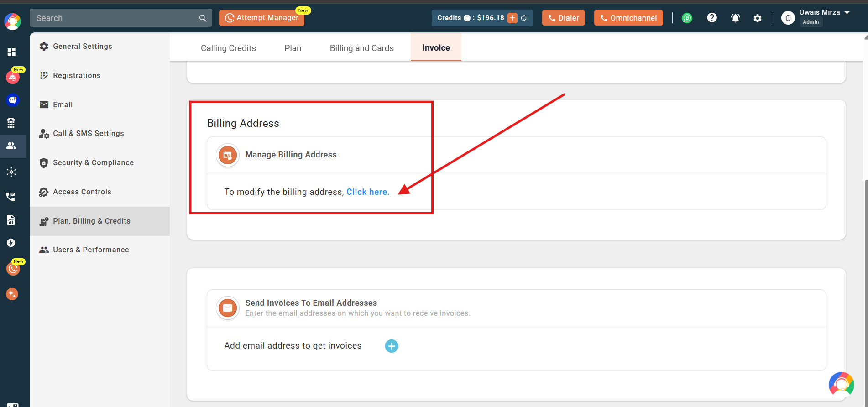Click the Admin role badge
Image resolution: width=868 pixels, height=407 pixels.
pos(811,22)
